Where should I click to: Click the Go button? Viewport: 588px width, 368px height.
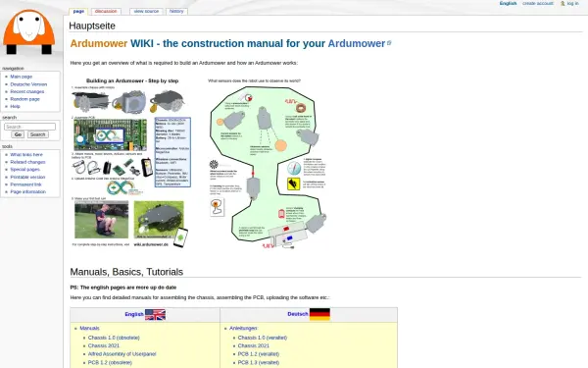tap(18, 134)
